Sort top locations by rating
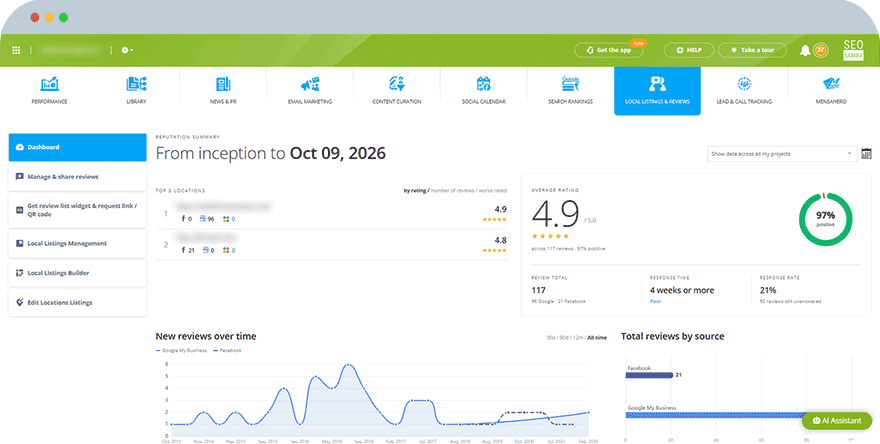This screenshot has height=444, width=880. [x=415, y=191]
